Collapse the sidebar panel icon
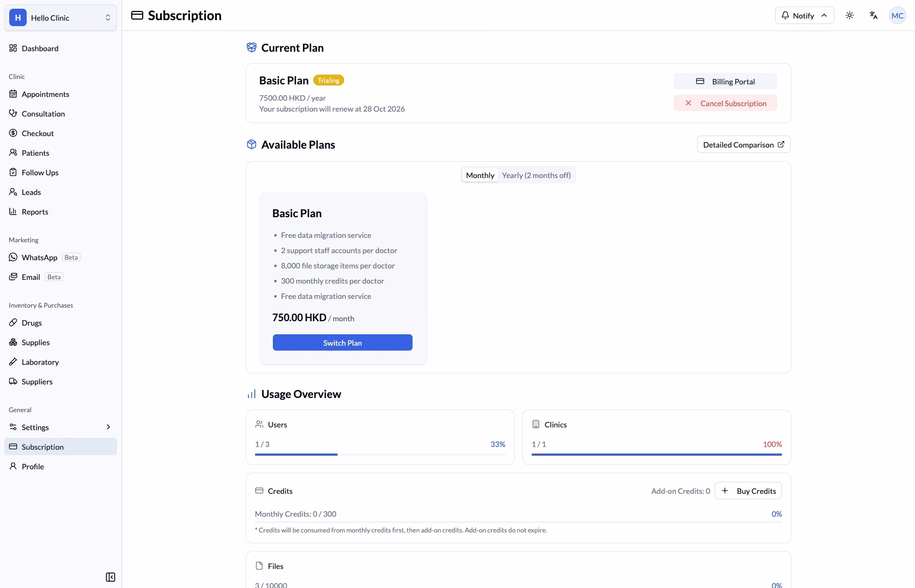This screenshot has height=588, width=915. [x=111, y=577]
